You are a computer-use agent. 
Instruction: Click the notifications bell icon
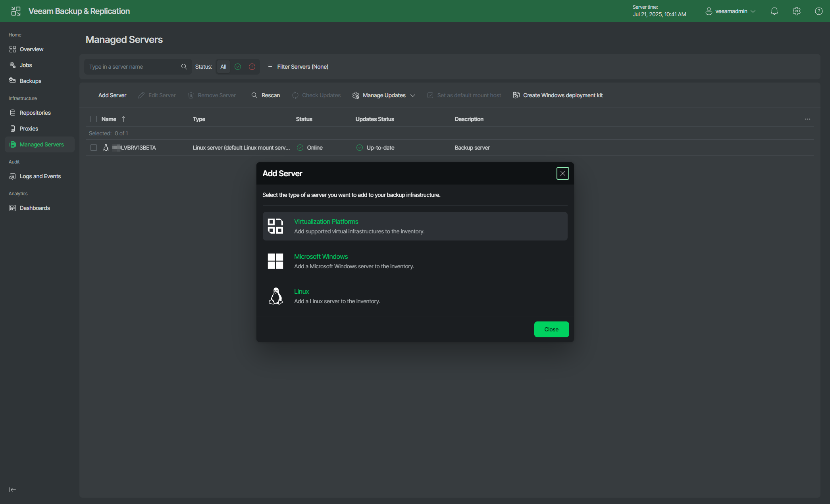[774, 11]
